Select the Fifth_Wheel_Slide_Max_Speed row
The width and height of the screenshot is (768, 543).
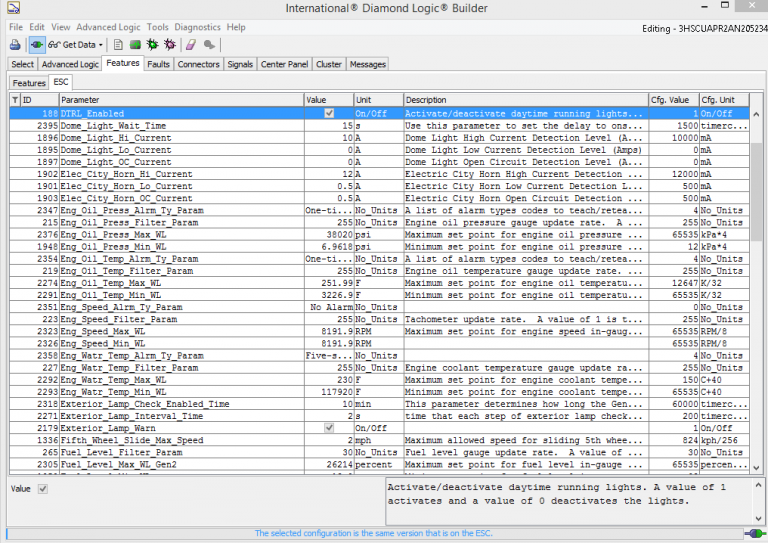click(x=379, y=440)
